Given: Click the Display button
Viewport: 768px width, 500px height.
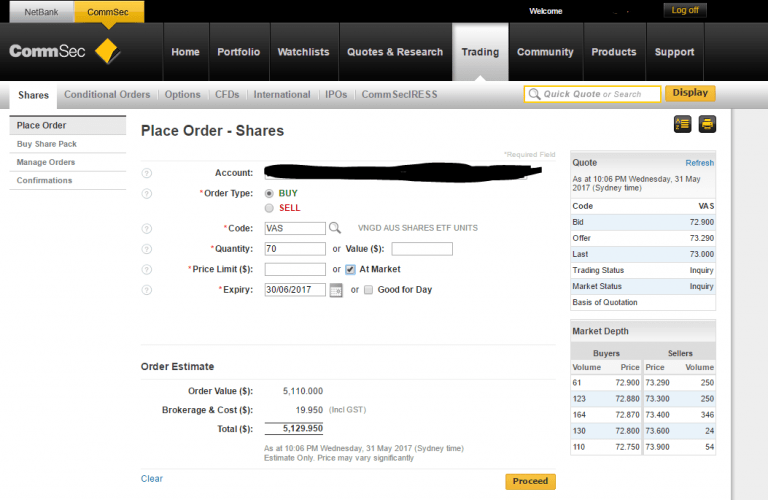Looking at the screenshot, I should point(690,93).
